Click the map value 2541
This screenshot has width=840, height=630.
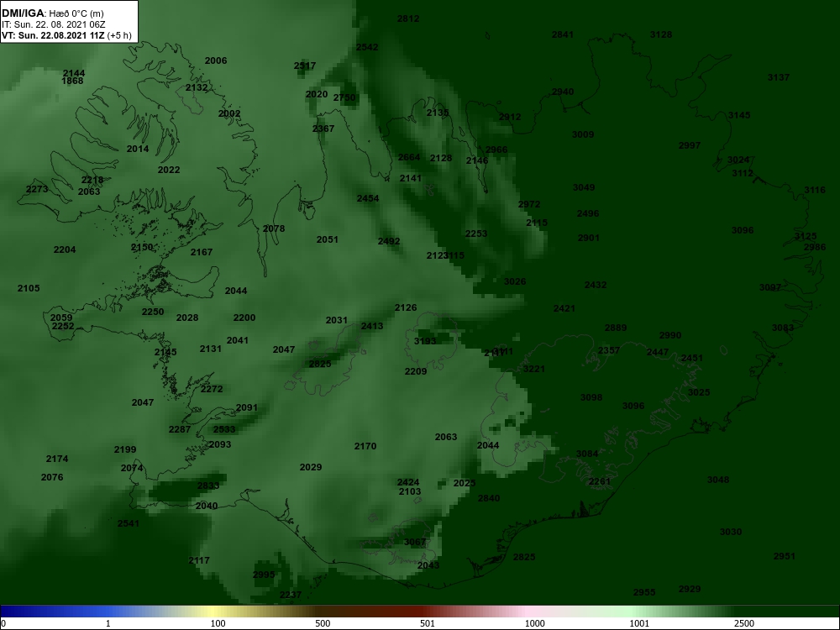(x=129, y=523)
